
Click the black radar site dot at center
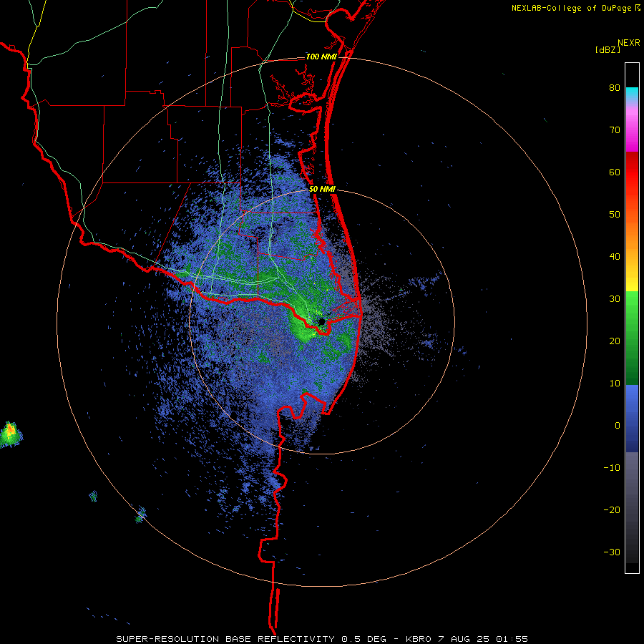[321, 321]
